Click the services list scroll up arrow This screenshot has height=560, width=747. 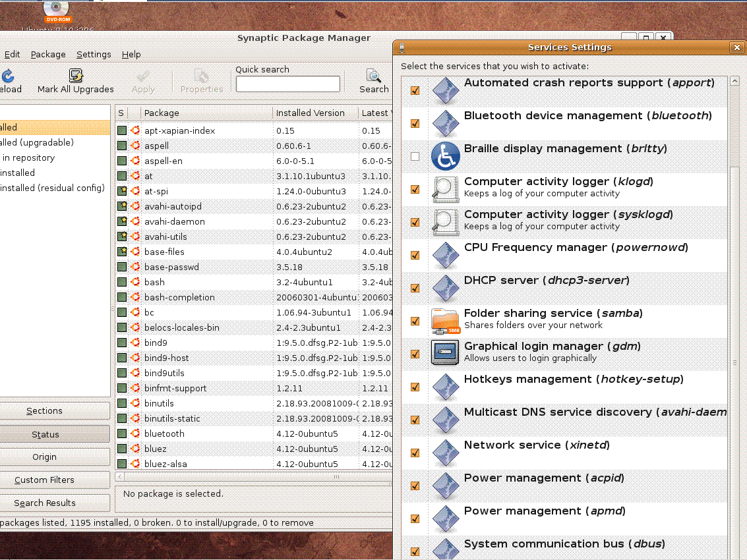pos(734,81)
